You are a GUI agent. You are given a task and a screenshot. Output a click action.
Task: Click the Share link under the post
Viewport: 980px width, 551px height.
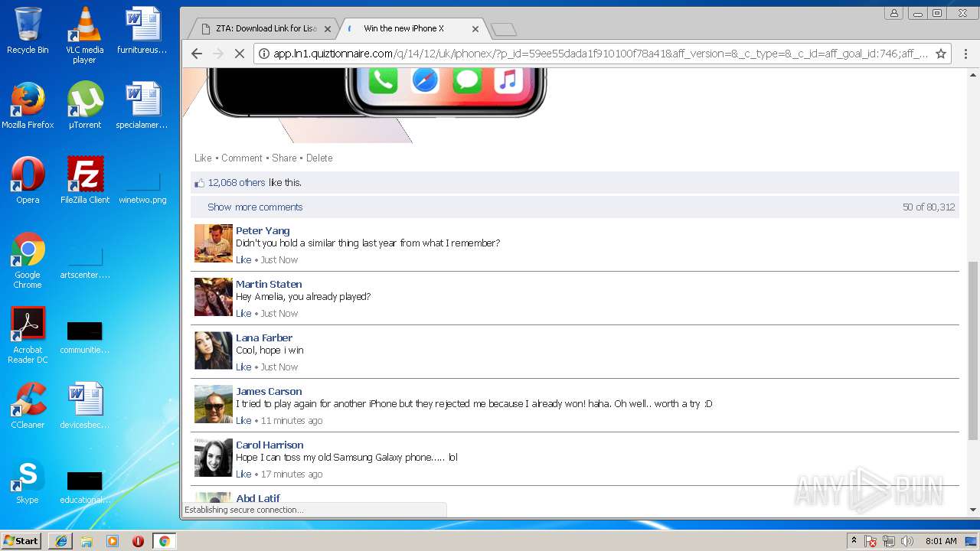tap(284, 158)
